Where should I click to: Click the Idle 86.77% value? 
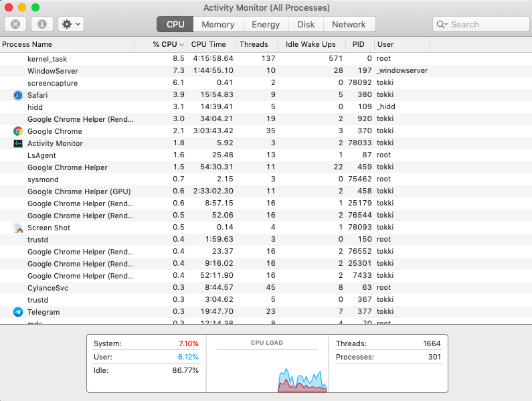pos(185,370)
